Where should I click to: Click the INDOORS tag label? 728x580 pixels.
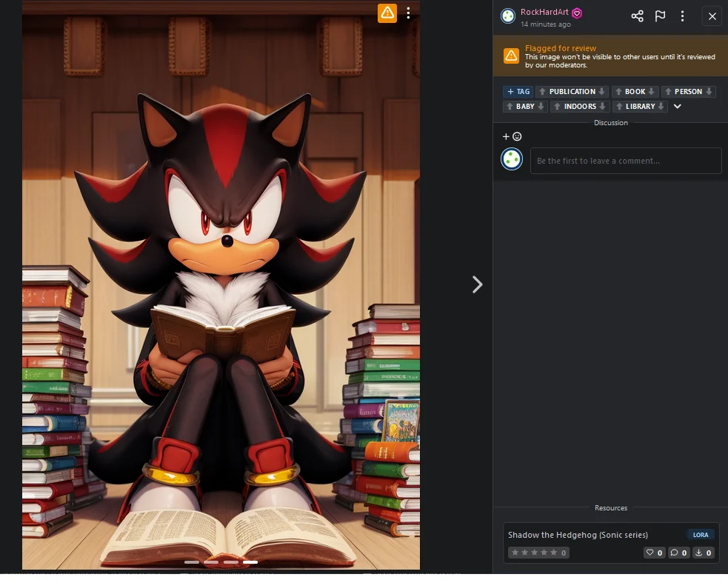(x=580, y=107)
